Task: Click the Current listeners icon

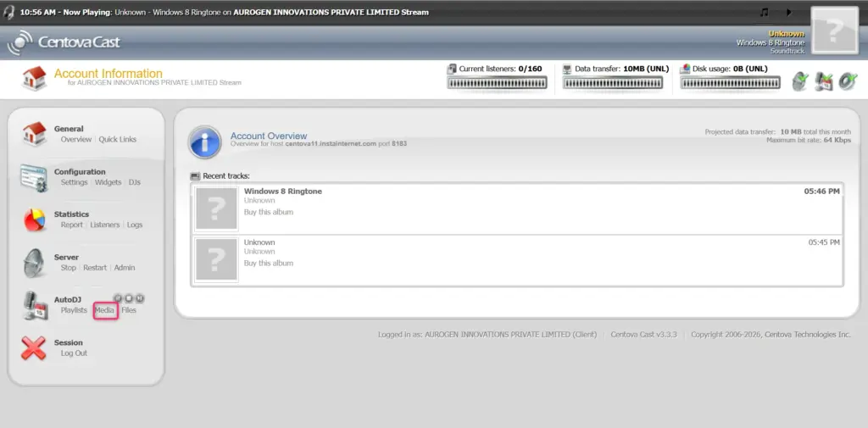Action: pos(452,69)
